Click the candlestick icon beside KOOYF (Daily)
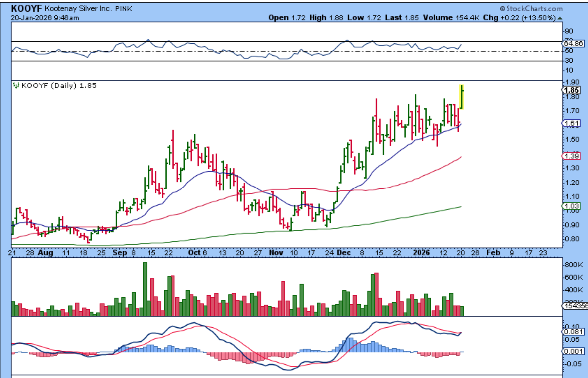 (16, 85)
